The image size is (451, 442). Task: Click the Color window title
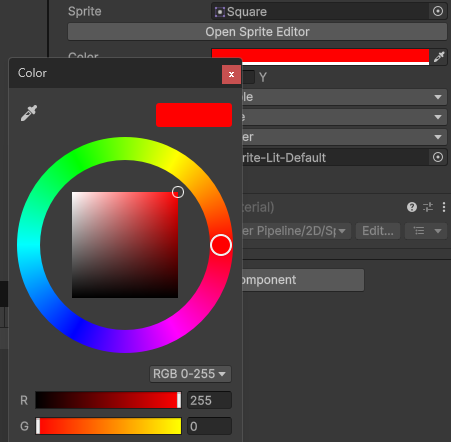(x=32, y=73)
